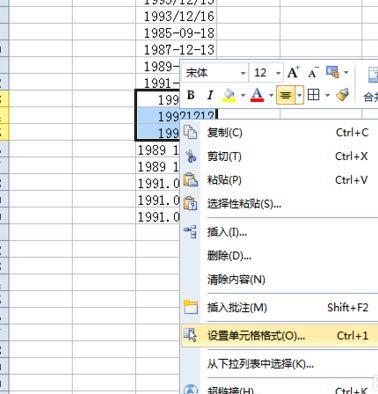This screenshot has width=378, height=394.
Task: Click the decrease font size icon
Action: pyautogui.click(x=313, y=72)
